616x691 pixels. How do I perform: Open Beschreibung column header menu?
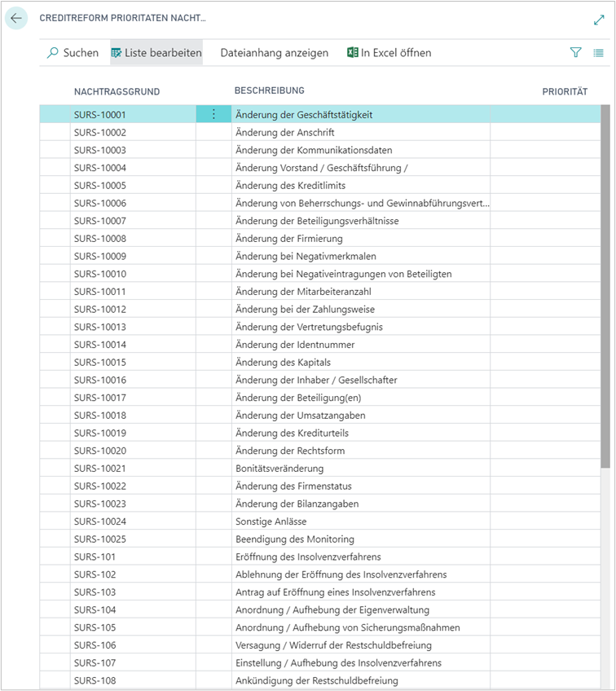tap(270, 90)
